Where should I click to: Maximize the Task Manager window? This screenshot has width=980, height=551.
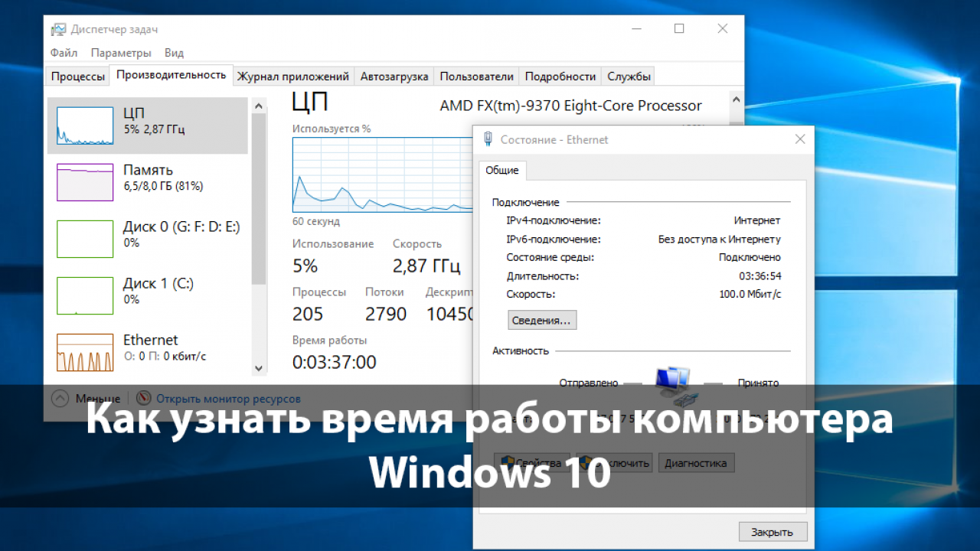(679, 28)
